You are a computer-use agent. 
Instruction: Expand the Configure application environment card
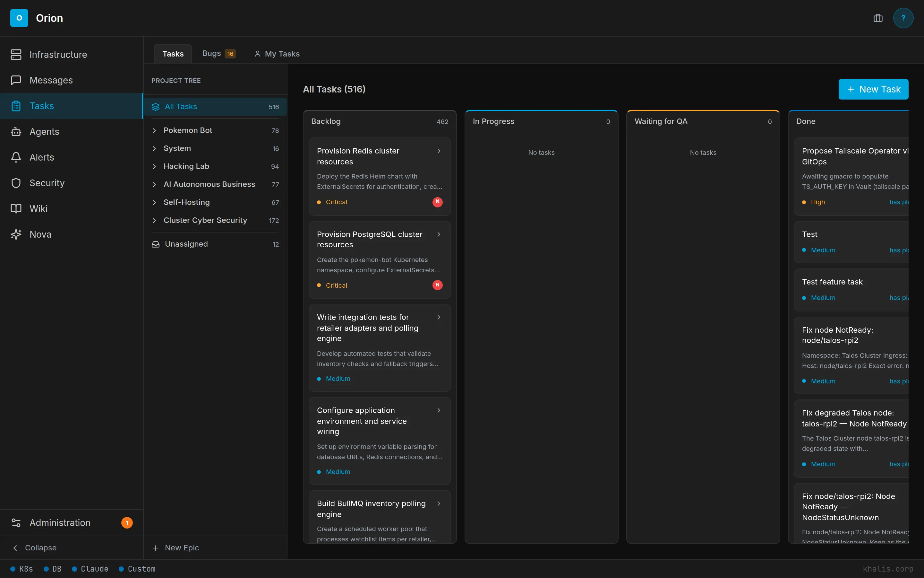(439, 410)
